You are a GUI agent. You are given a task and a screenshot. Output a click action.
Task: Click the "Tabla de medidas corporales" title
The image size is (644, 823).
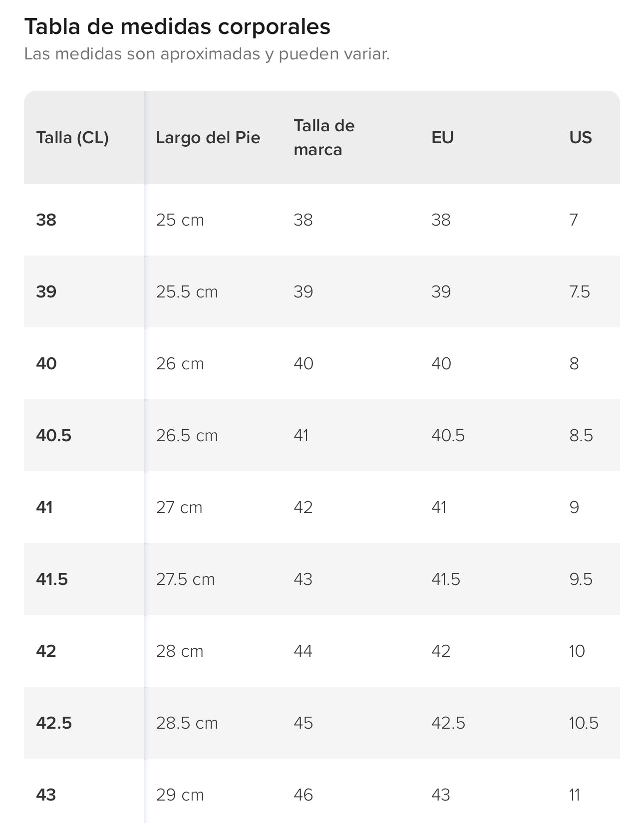point(177,26)
